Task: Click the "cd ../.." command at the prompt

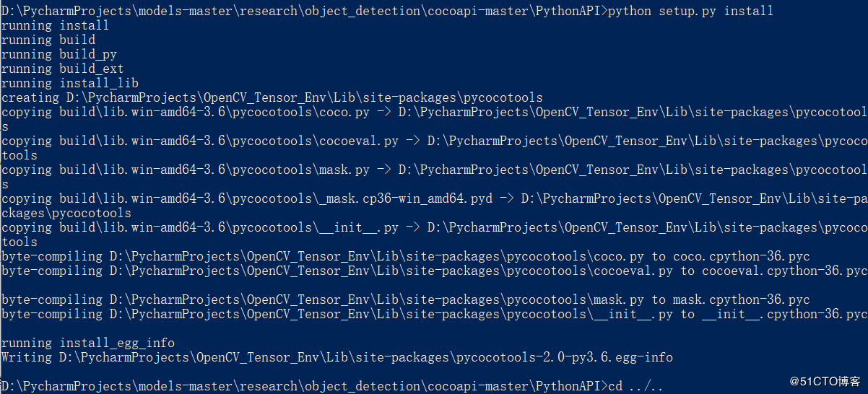Action: click(636, 386)
